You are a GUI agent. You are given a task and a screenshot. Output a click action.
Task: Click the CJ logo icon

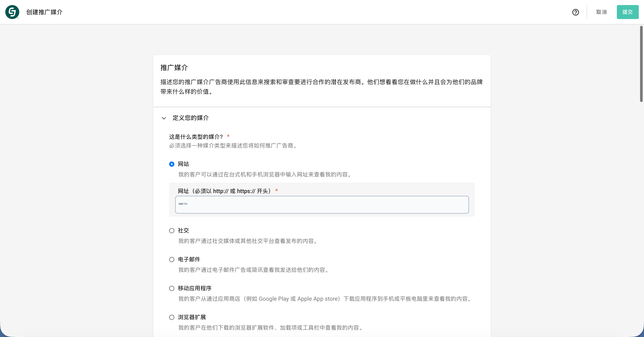12,12
